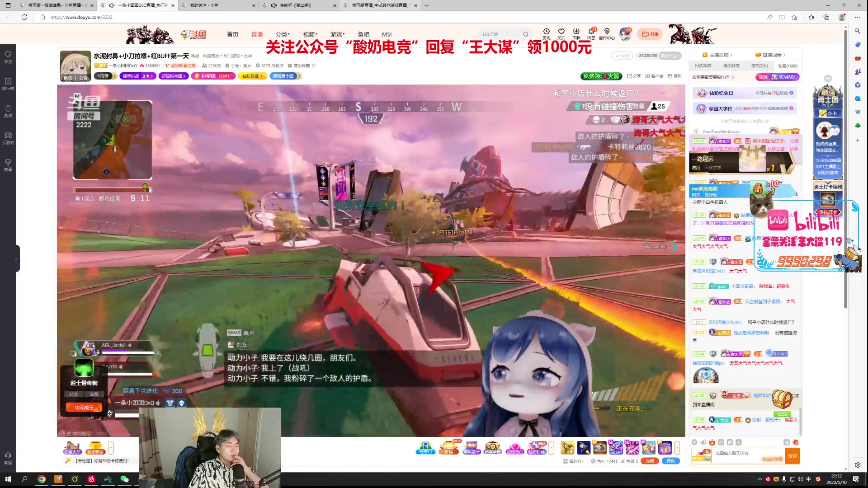Open the 历史 history icon in the header
Screen dimensions: 868x488
pyautogui.click(x=547, y=34)
